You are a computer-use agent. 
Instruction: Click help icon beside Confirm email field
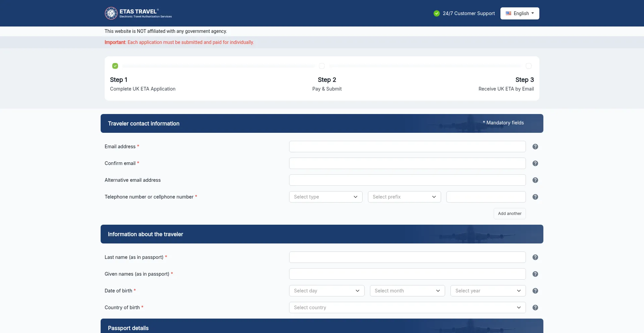click(535, 163)
